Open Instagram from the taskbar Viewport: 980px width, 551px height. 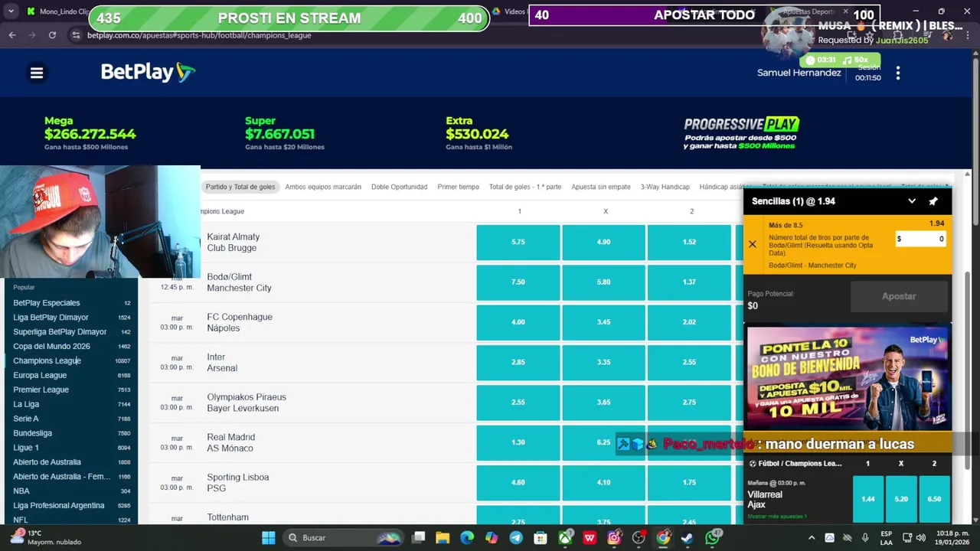[x=614, y=538]
